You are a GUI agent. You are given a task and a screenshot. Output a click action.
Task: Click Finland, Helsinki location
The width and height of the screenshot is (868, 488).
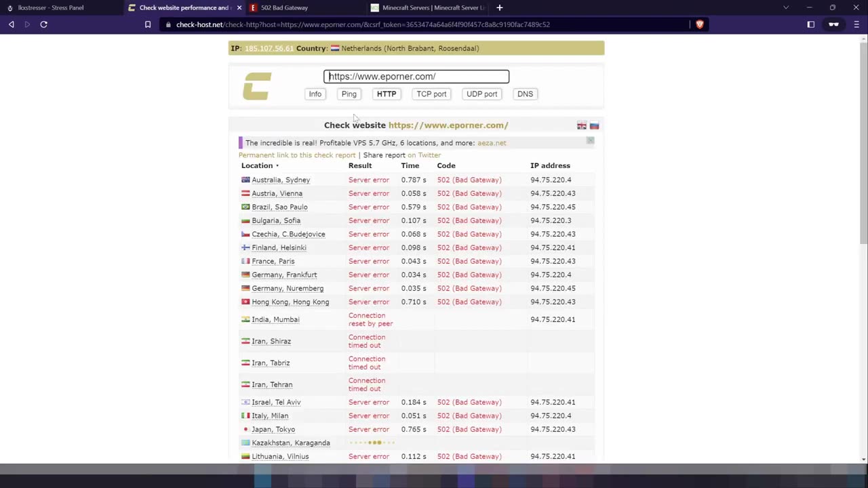point(279,247)
